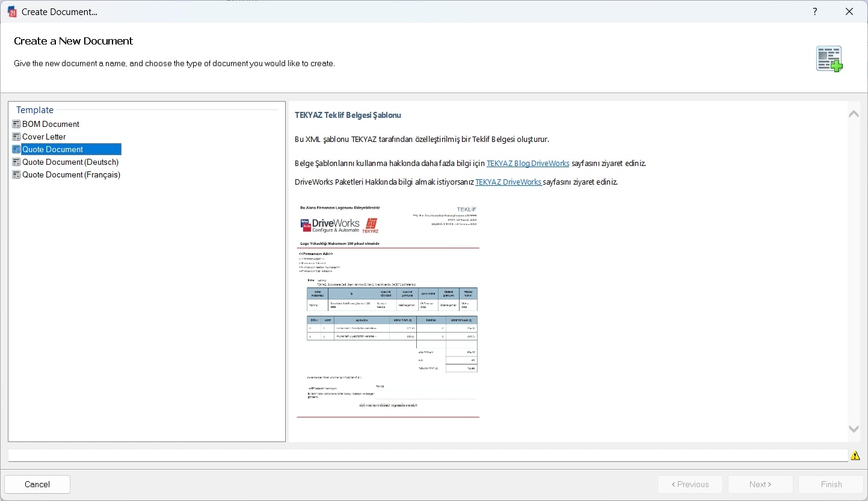Click the 'Template' group label
This screenshot has height=501, width=868.
point(35,110)
